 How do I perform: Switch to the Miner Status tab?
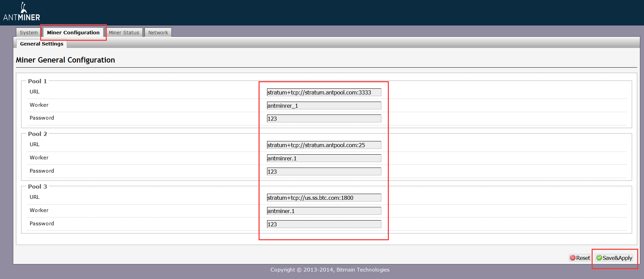pyautogui.click(x=124, y=33)
